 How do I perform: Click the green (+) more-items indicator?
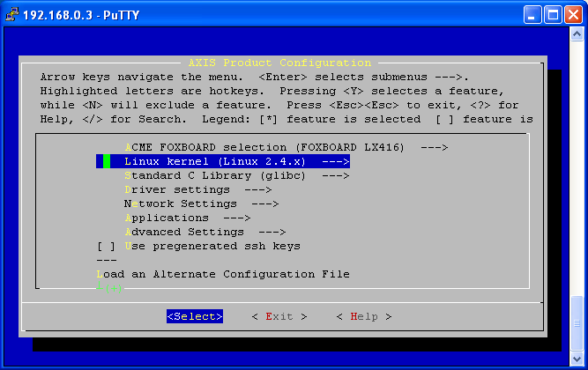click(113, 288)
